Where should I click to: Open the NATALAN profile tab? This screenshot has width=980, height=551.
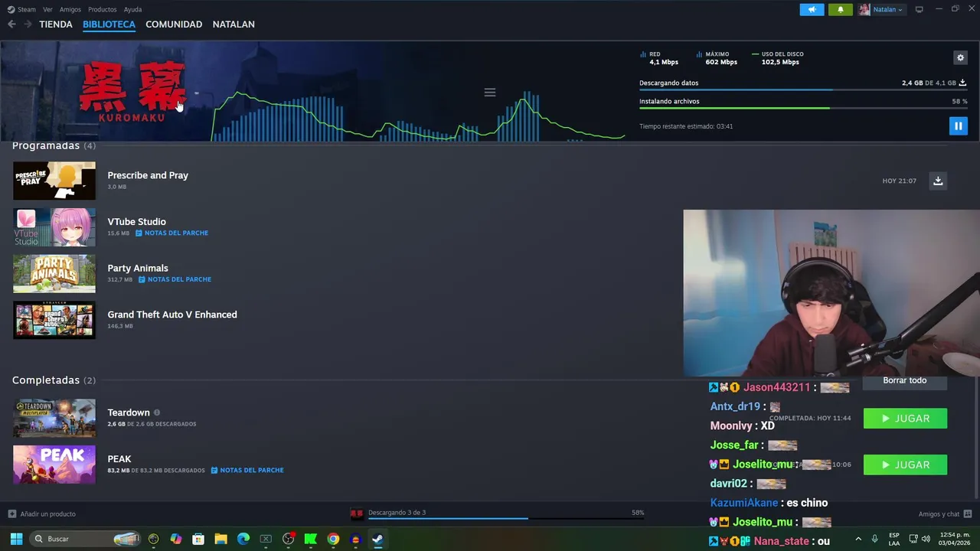234,24
